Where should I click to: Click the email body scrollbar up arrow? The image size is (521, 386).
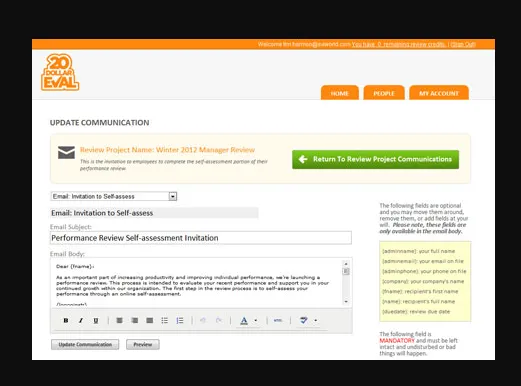coord(346,264)
